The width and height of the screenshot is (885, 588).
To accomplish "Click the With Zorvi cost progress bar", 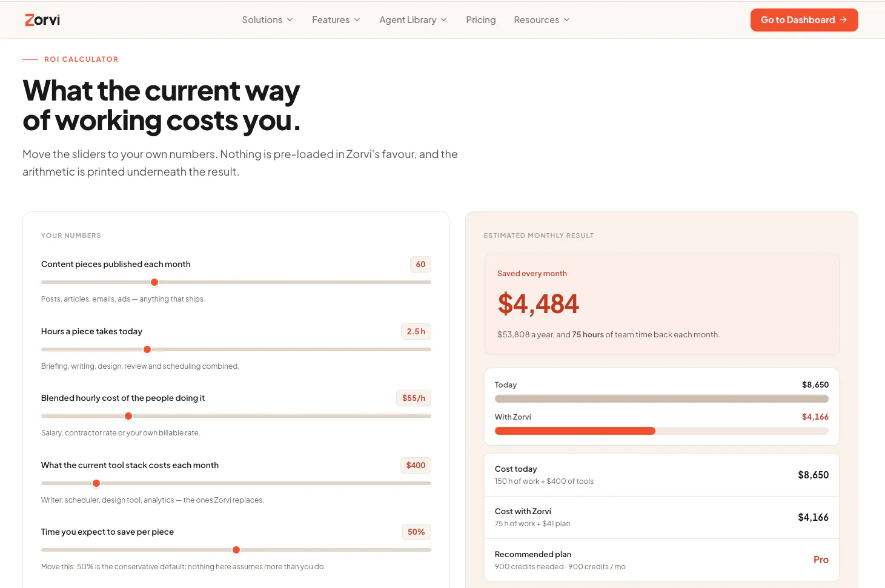I will 661,431.
